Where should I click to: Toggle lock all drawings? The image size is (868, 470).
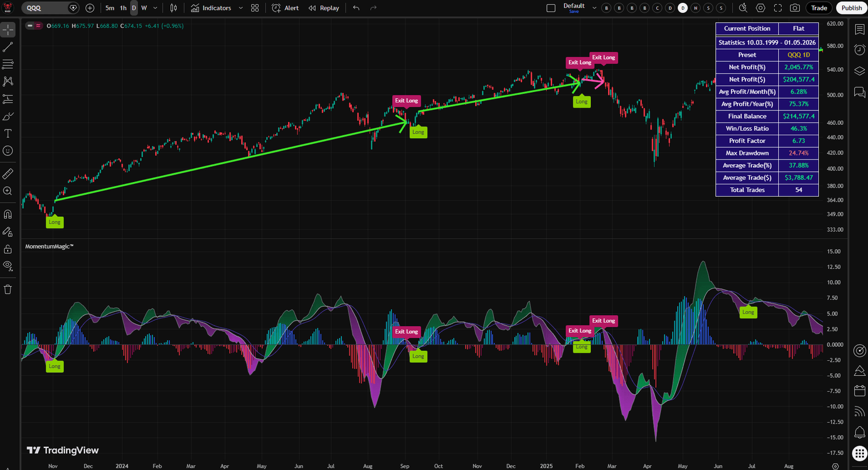point(8,249)
